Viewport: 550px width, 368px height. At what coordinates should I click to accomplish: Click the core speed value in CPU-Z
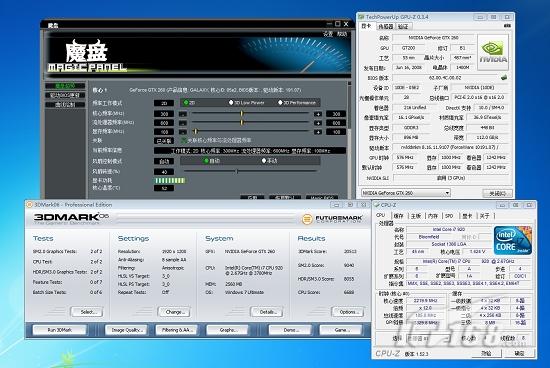click(x=425, y=301)
